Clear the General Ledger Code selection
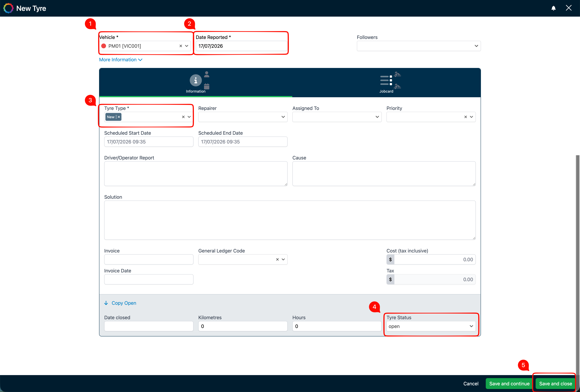The height and width of the screenshot is (392, 580). [277, 260]
